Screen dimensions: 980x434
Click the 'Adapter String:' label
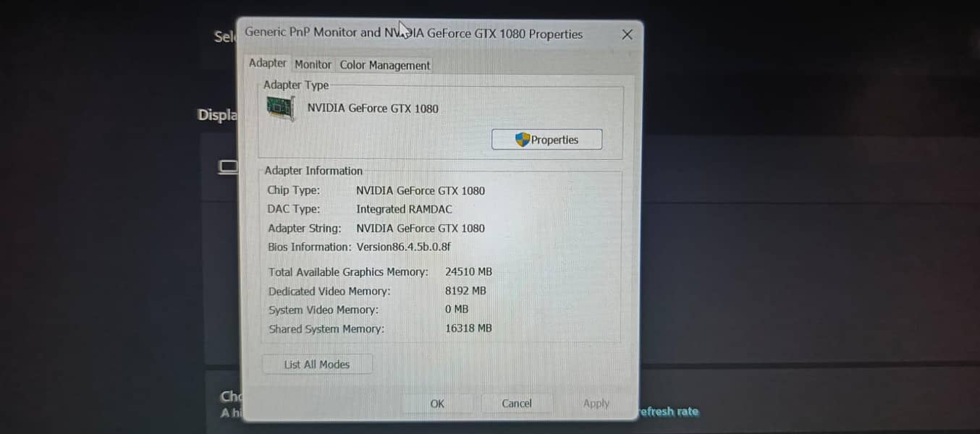[x=304, y=228]
